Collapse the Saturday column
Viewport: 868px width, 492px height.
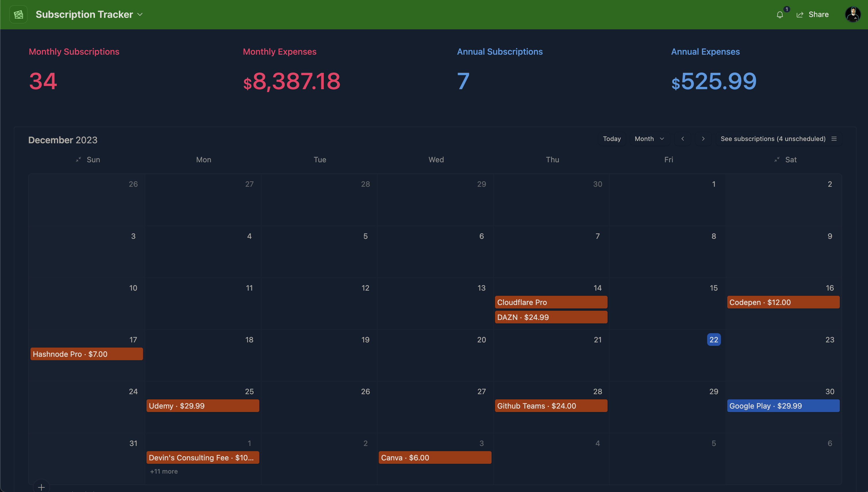pyautogui.click(x=777, y=159)
